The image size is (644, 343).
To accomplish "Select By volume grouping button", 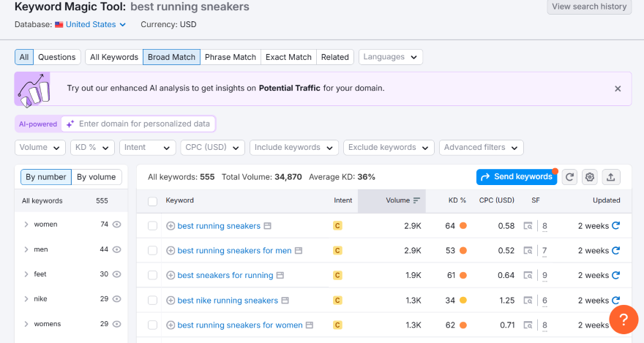I will tap(97, 177).
